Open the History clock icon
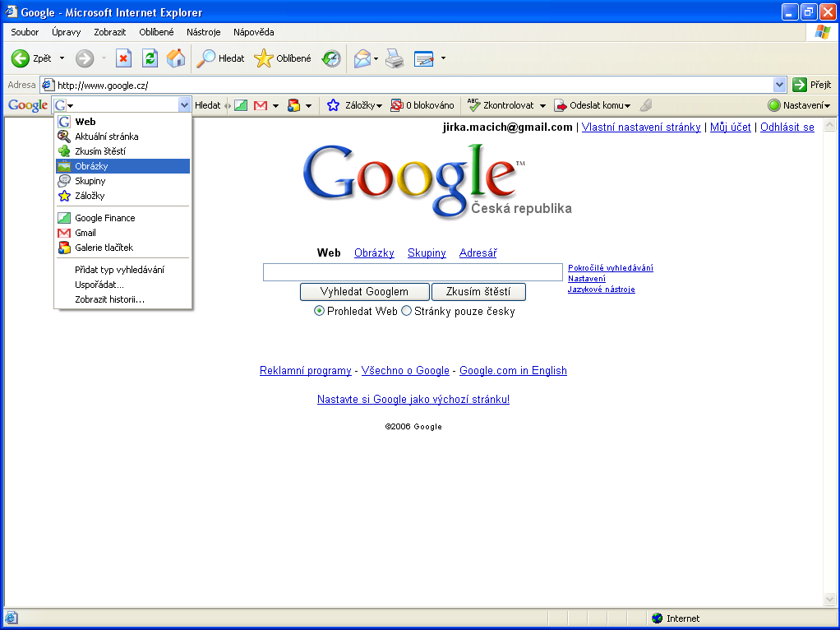Viewport: 840px width, 630px height. tap(331, 58)
